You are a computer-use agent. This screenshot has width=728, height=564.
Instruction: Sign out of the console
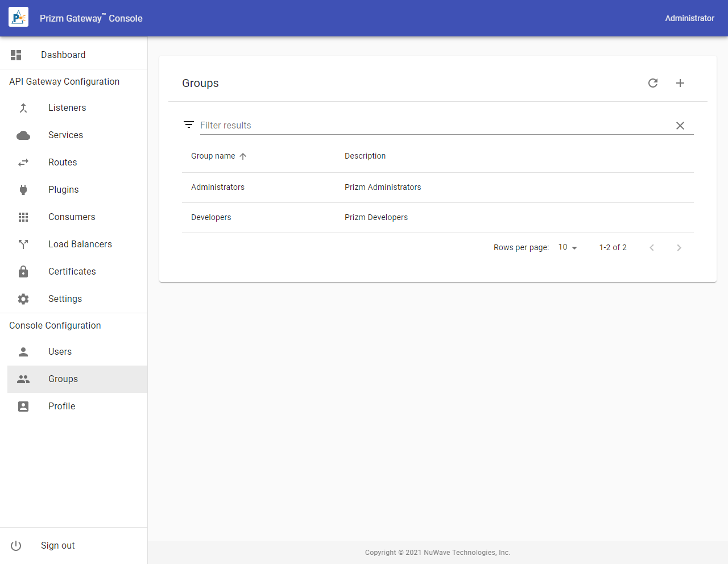(57, 546)
